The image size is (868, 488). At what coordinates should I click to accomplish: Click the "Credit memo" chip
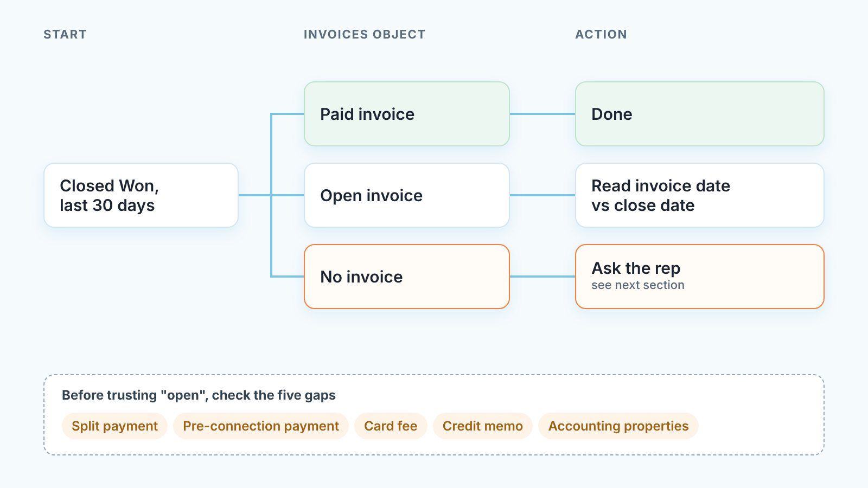coord(483,426)
